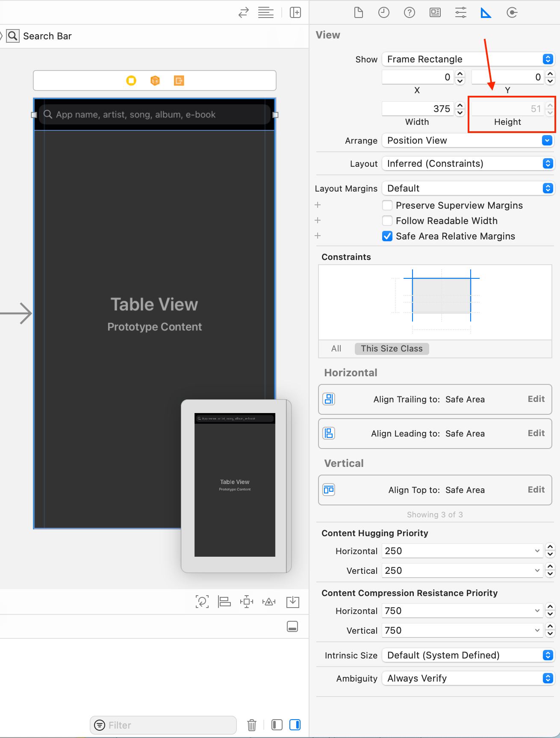Screen dimensions: 560x738
Task: Click the Width input field
Action: pos(417,109)
